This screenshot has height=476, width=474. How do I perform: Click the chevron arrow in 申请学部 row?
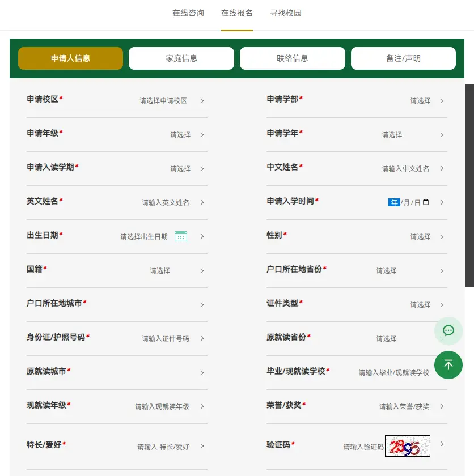point(442,101)
